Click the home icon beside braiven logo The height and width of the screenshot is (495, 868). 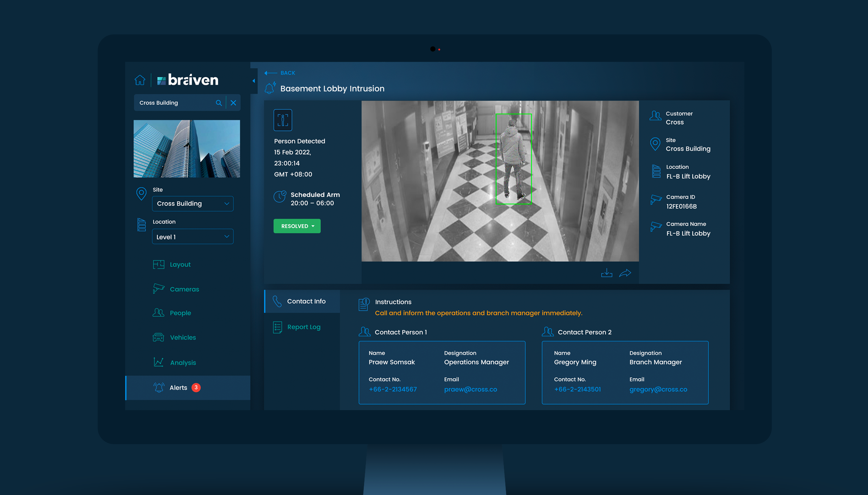(140, 80)
